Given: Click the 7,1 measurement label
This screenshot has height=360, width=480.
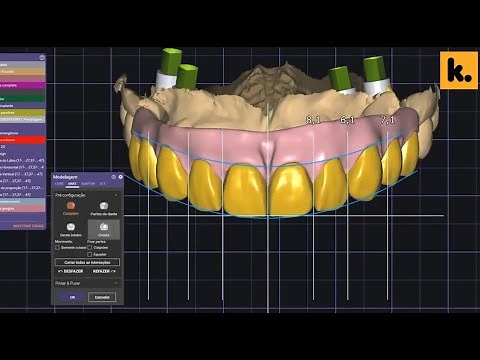Looking at the screenshot, I should tap(388, 120).
